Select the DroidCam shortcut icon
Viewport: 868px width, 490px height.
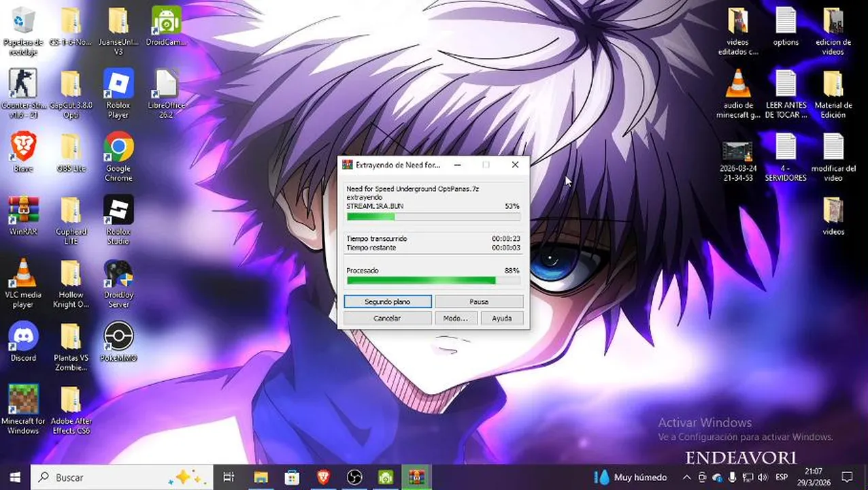point(166,27)
